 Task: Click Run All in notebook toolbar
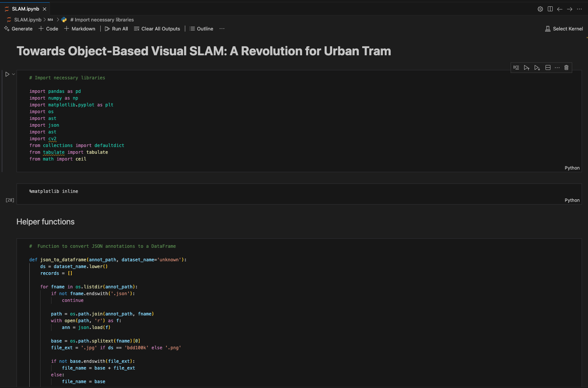click(x=116, y=29)
